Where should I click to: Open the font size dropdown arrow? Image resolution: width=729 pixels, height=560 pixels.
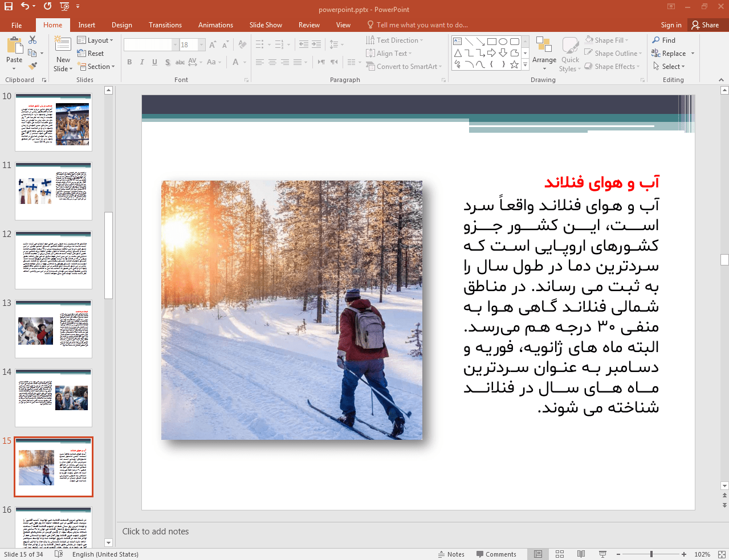(201, 44)
